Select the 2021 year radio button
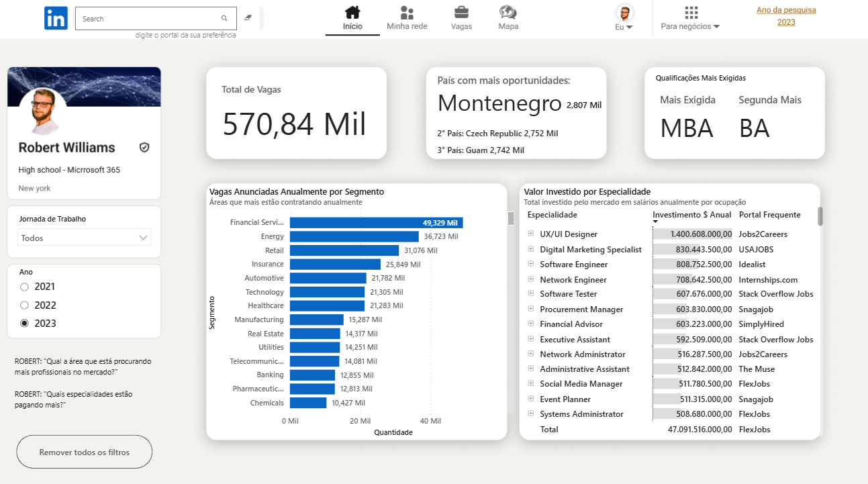868x484 pixels. 25,287
